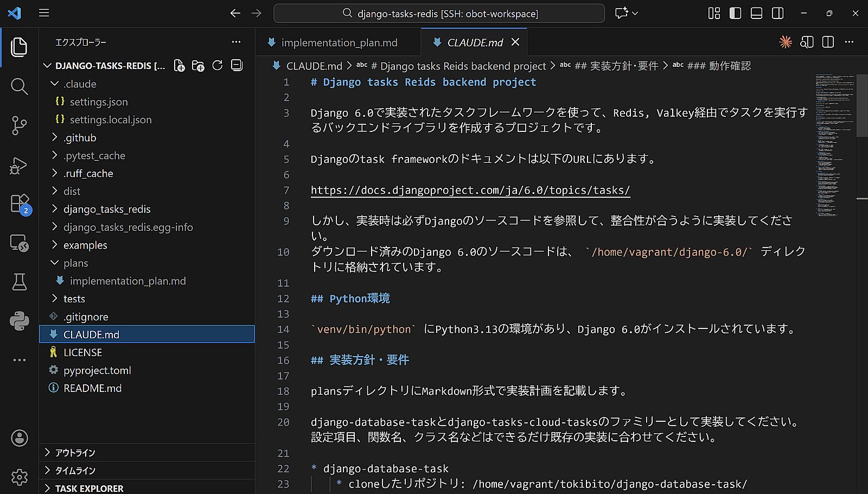Navigate forward in editor history

[256, 13]
